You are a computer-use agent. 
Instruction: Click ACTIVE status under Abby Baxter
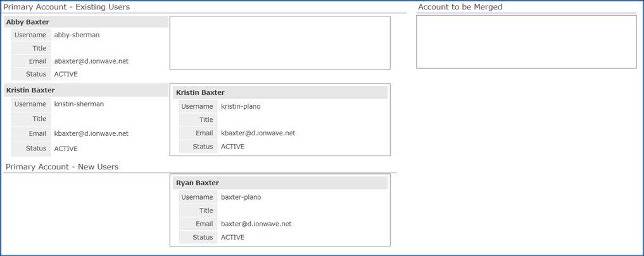tap(66, 74)
